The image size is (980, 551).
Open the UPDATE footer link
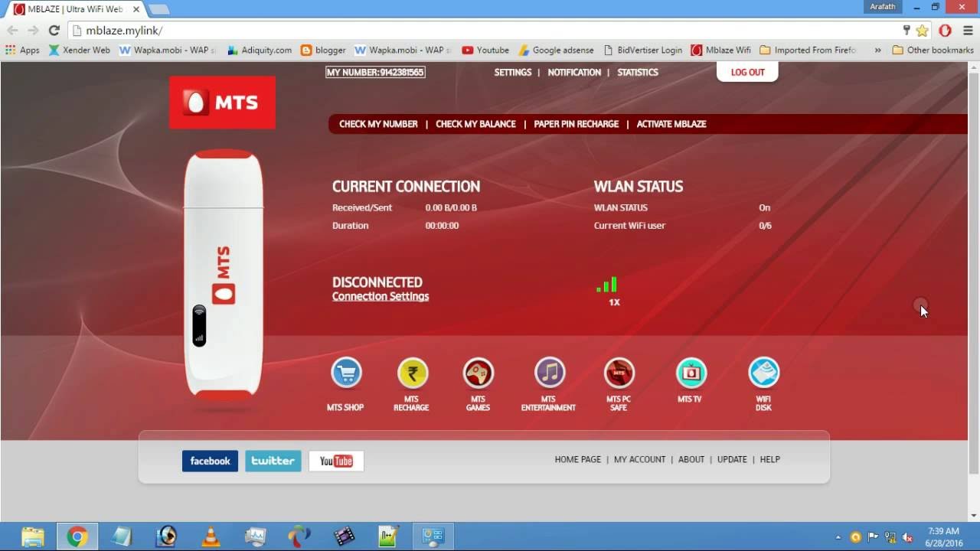[x=732, y=459]
